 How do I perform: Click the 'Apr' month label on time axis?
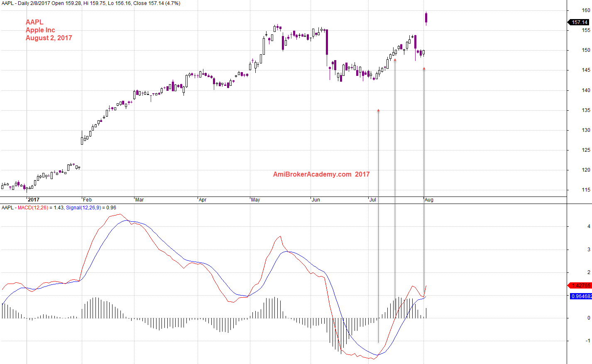[x=203, y=200]
